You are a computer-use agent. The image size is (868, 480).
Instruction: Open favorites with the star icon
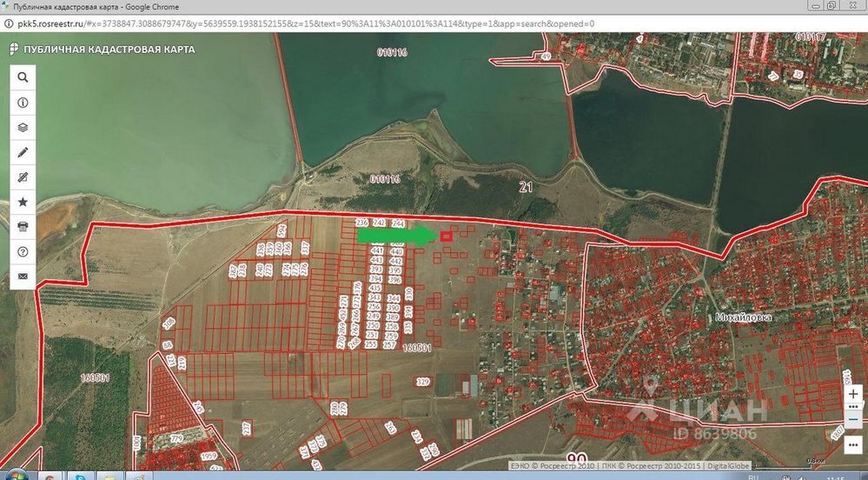tap(23, 202)
